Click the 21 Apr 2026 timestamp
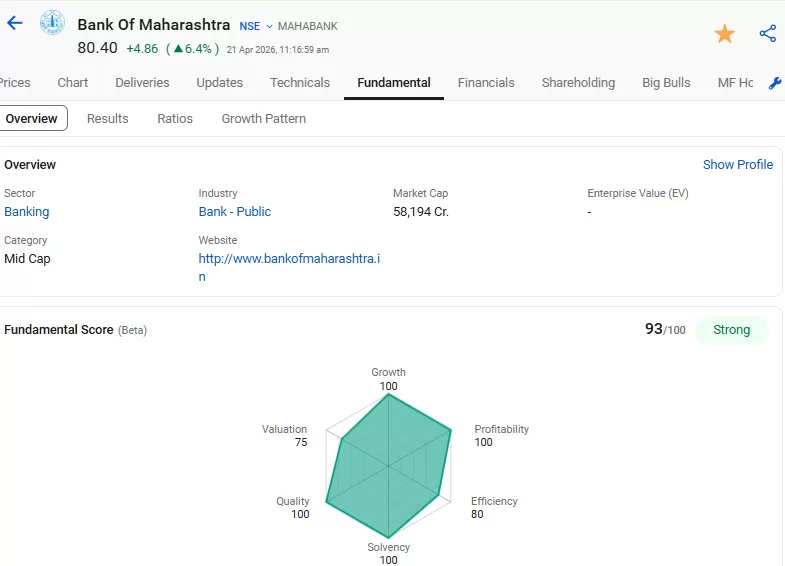 277,50
